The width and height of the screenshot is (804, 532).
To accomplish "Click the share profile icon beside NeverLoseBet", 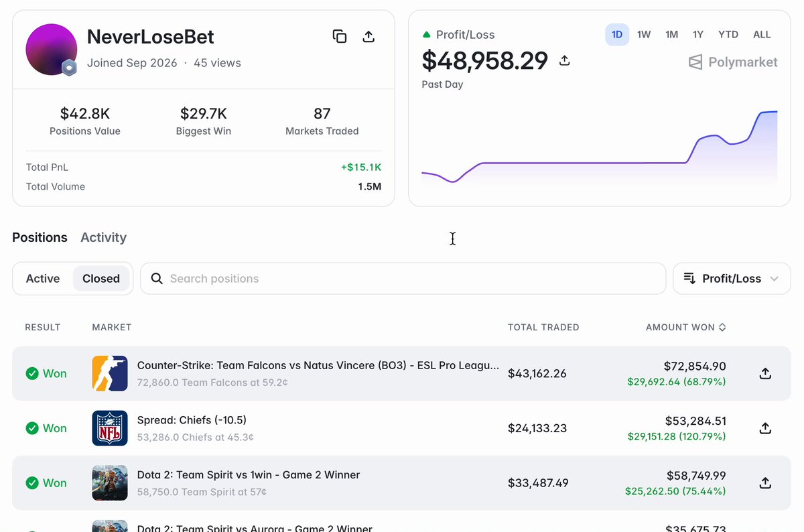I will click(x=368, y=37).
